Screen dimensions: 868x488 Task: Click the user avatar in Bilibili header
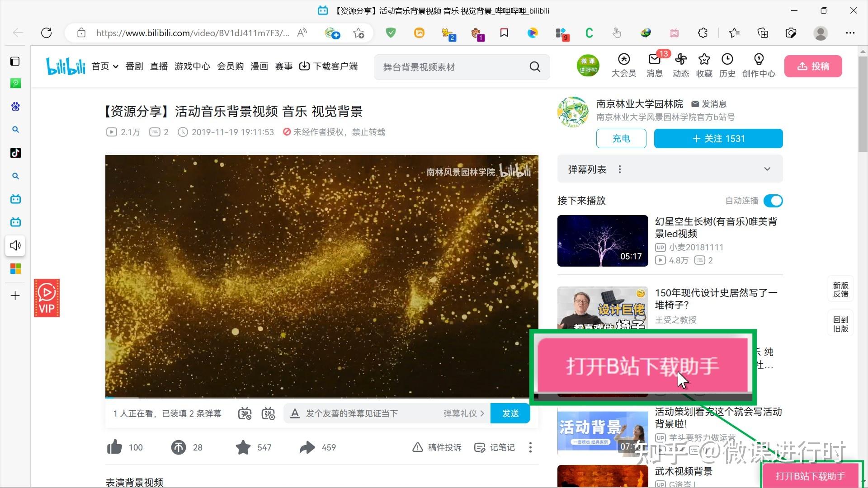tap(588, 66)
